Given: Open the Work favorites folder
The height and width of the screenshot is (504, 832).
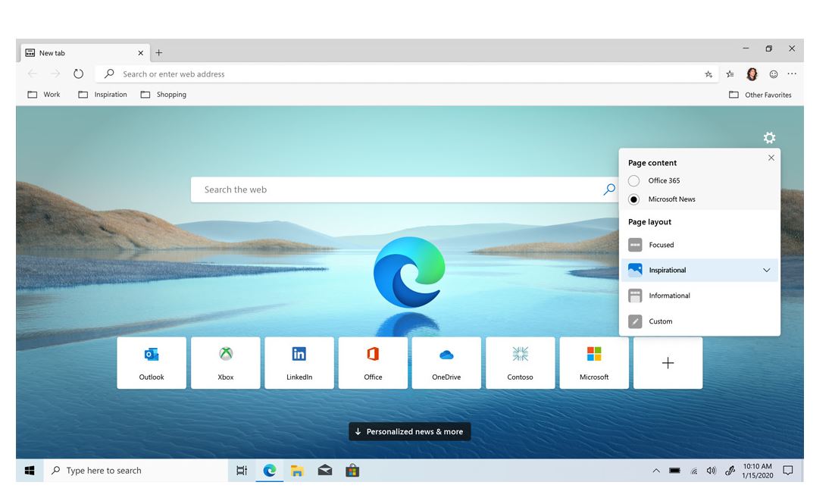Looking at the screenshot, I should point(44,95).
